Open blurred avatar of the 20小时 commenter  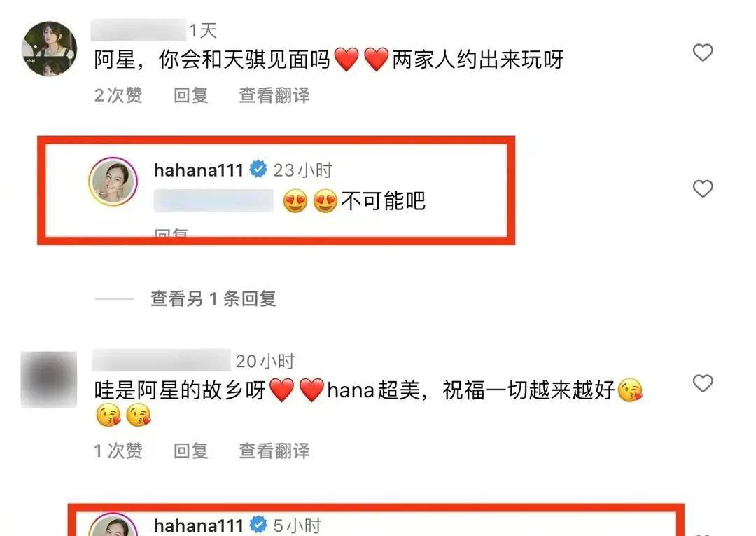point(49,380)
